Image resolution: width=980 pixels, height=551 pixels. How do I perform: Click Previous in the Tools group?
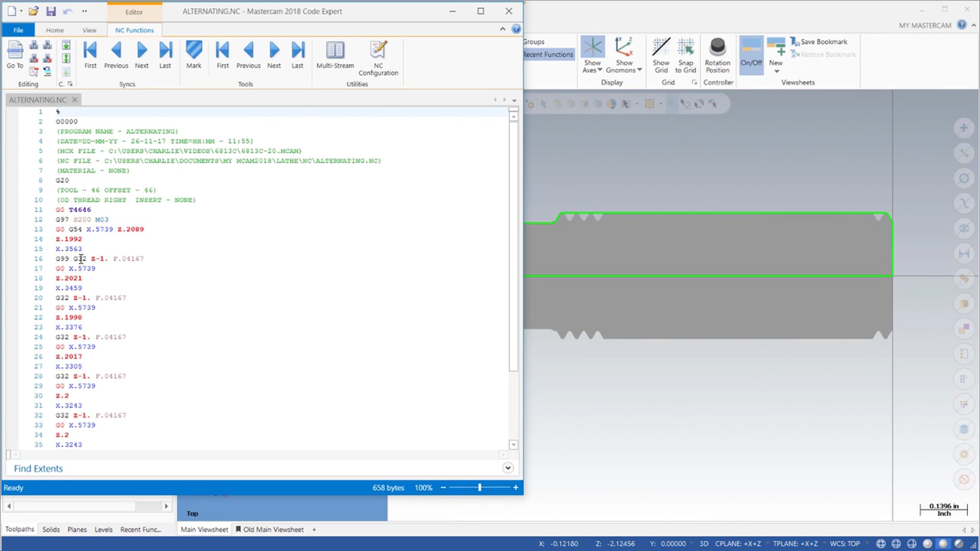248,54
